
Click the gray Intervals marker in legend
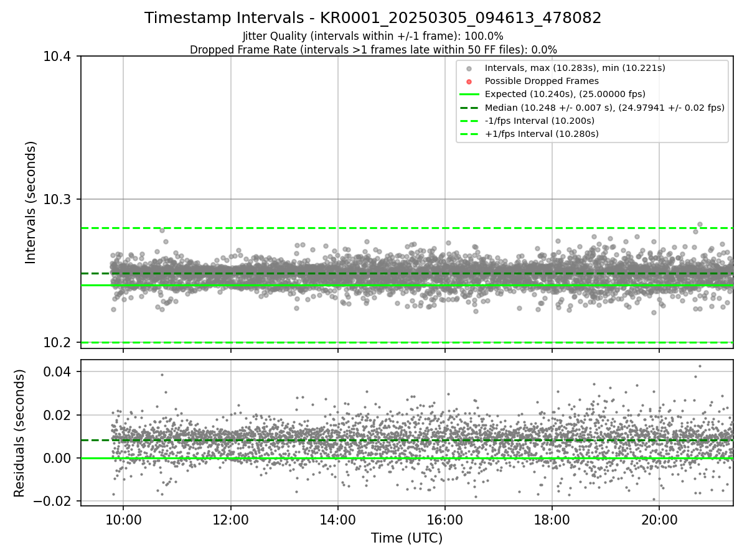point(469,68)
